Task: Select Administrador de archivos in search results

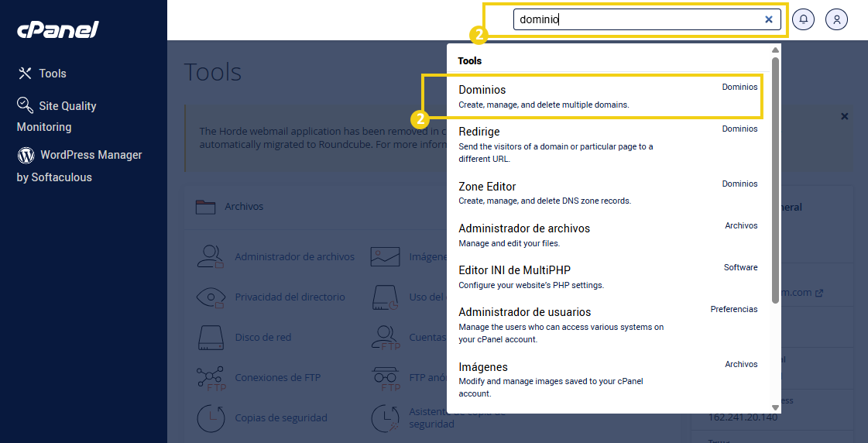Action: tap(608, 235)
